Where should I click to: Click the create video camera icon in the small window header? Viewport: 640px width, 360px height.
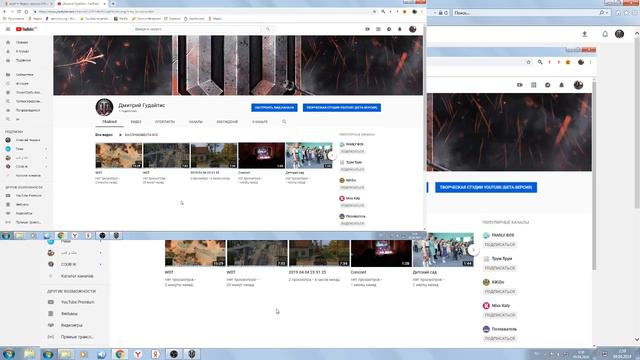367,29
